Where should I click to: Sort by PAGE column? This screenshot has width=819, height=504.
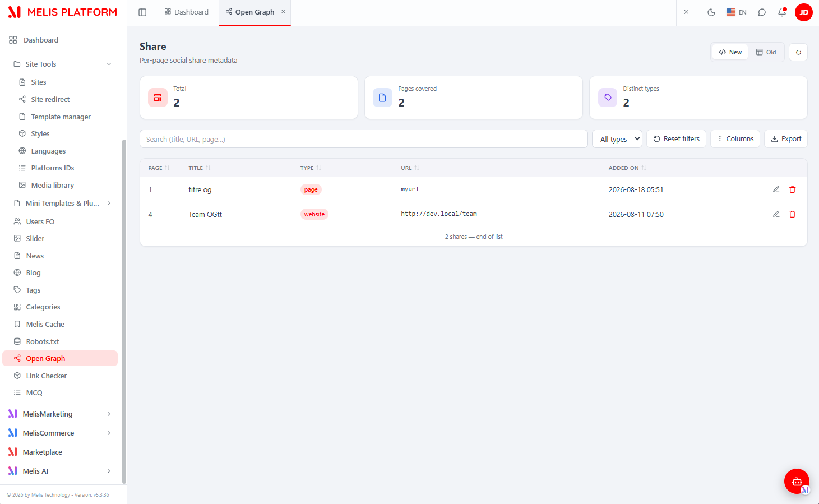pos(159,168)
